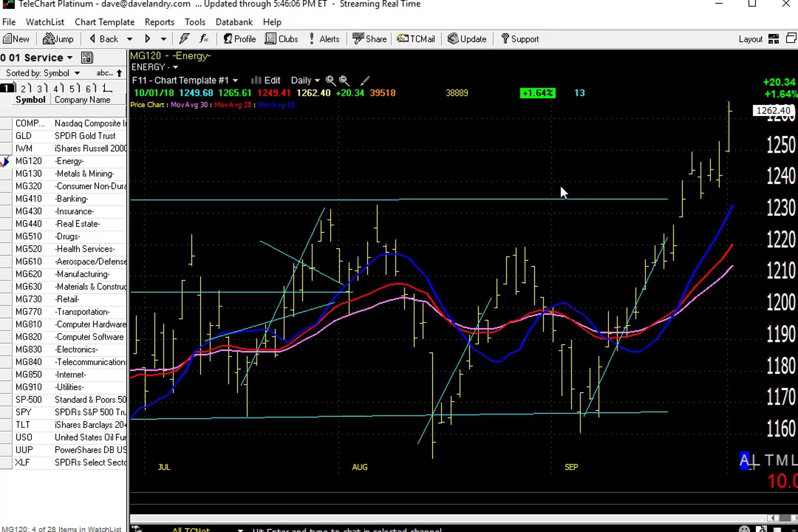
Task: Switch to watchlist tab 6
Action: coord(89,88)
